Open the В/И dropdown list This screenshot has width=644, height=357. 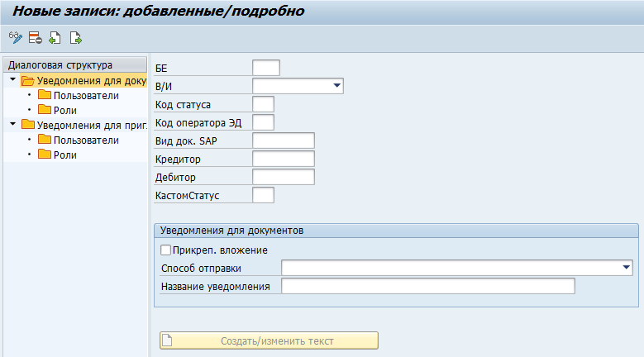tap(337, 86)
